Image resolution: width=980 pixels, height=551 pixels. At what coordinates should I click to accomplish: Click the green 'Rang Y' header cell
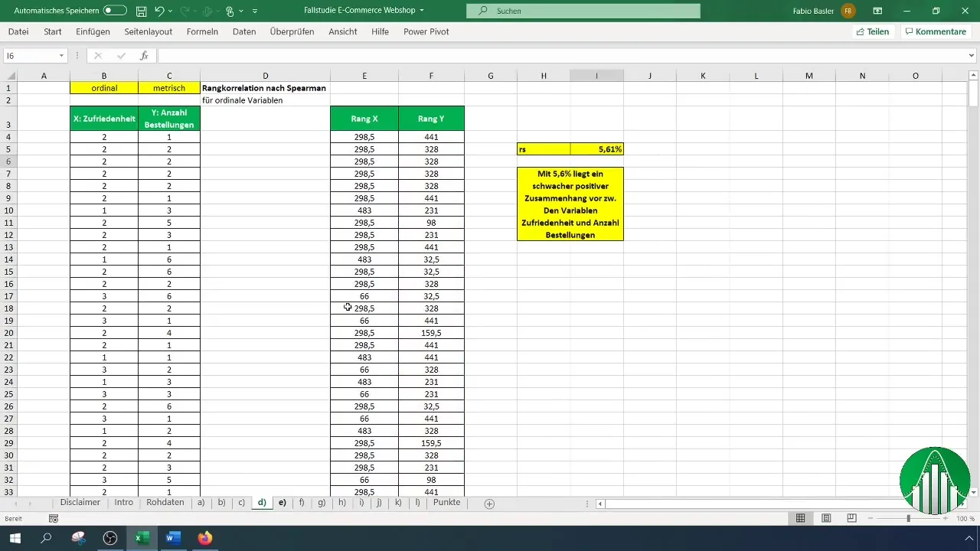click(431, 119)
